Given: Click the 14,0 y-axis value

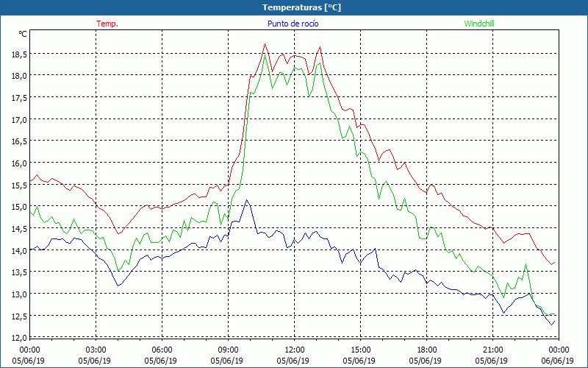Looking at the screenshot, I should click(19, 250).
